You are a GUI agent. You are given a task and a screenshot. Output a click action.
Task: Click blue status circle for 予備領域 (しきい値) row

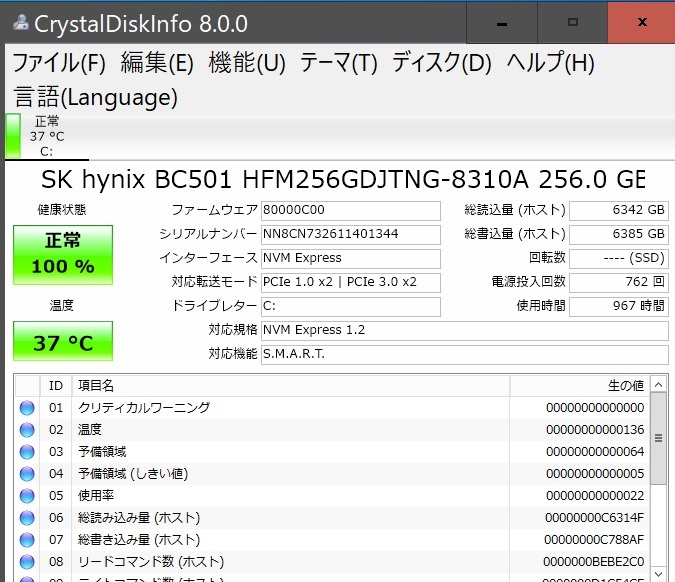[27, 474]
